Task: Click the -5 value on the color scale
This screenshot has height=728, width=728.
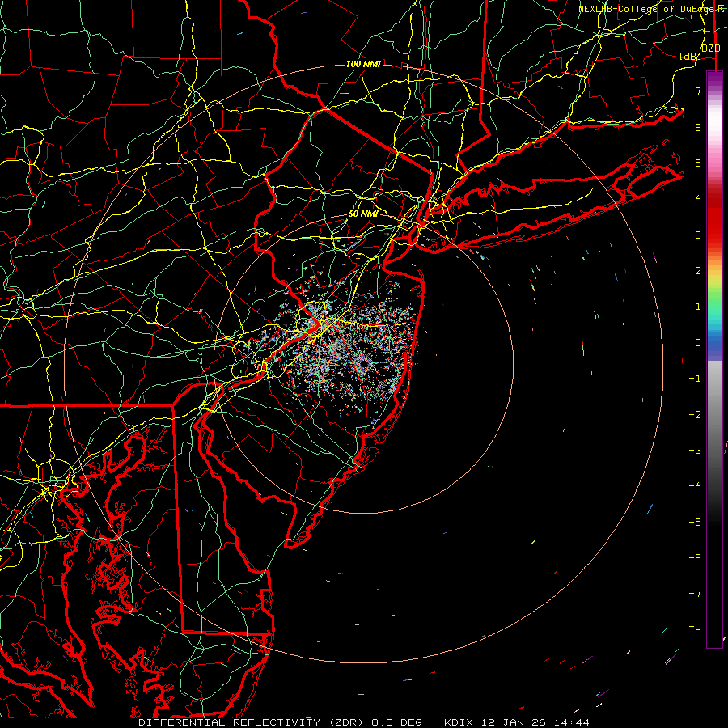Action: point(695,522)
